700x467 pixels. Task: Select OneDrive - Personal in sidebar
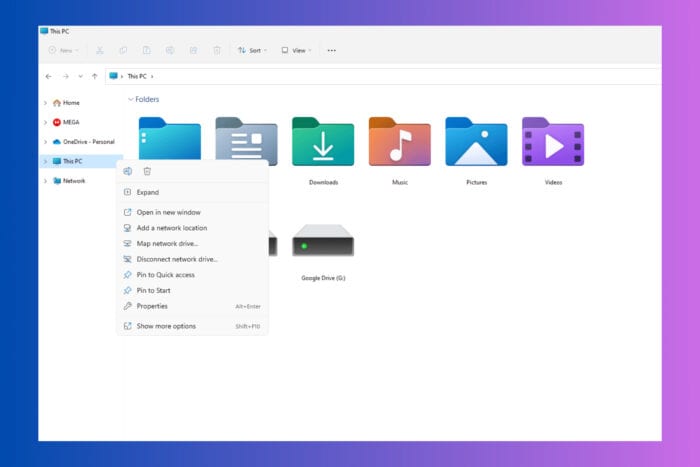pyautogui.click(x=83, y=142)
